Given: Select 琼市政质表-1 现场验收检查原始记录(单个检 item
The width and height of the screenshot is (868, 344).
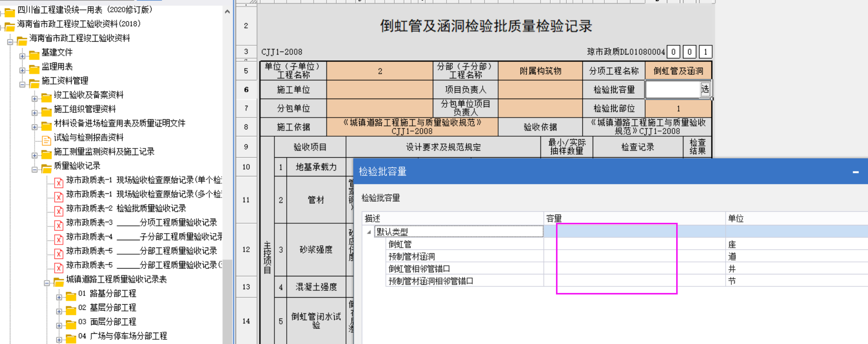Looking at the screenshot, I should tap(143, 180).
